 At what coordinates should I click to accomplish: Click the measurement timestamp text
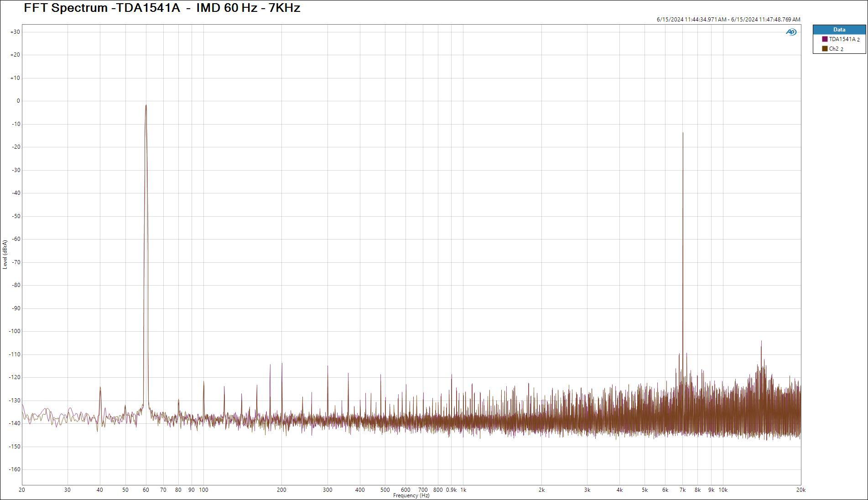pos(728,20)
